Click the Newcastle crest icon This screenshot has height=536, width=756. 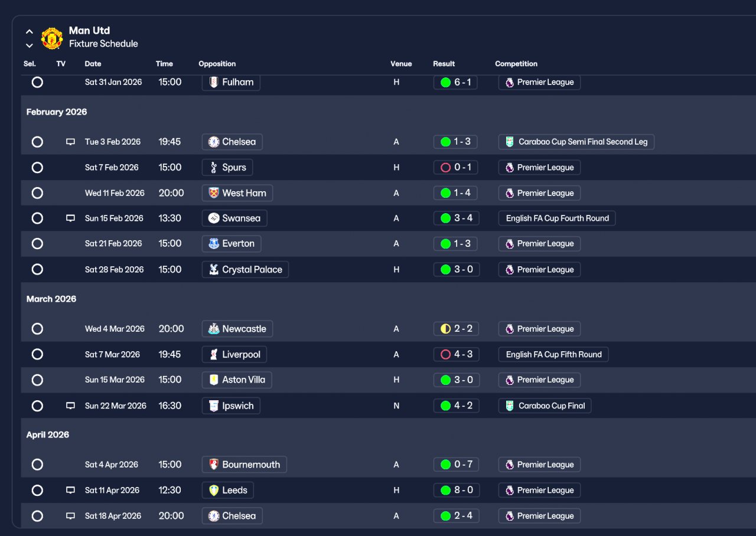tap(214, 329)
